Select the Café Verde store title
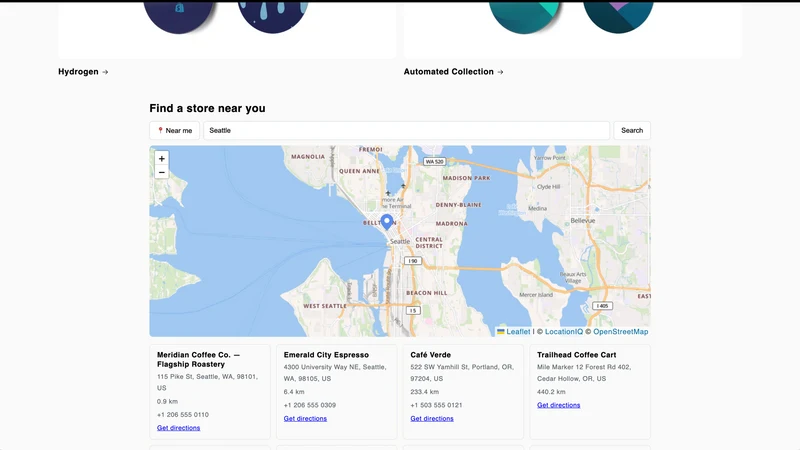Screen dimensions: 800x450 (x=431, y=355)
